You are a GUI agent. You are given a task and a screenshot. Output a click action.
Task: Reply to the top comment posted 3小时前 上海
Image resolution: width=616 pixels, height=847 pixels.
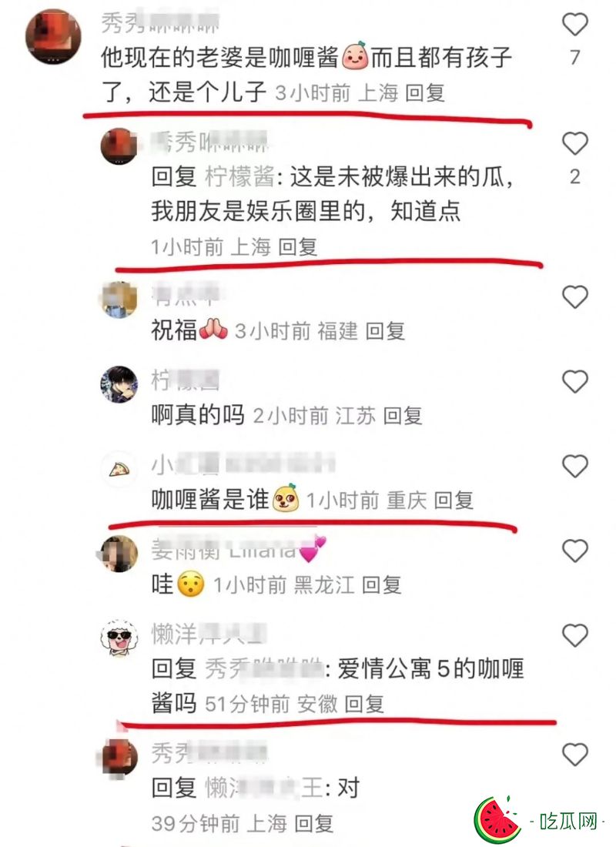425,93
